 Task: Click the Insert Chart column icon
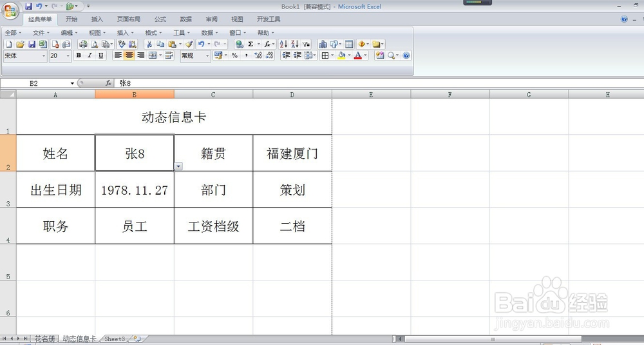(323, 44)
